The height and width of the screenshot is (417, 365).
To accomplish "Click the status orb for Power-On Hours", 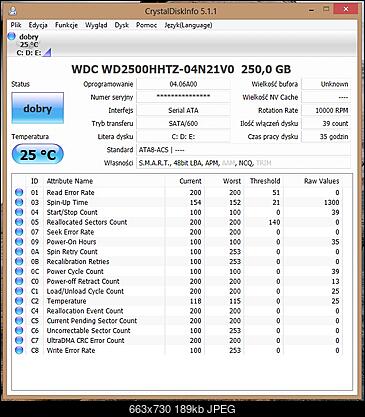I will [19, 242].
